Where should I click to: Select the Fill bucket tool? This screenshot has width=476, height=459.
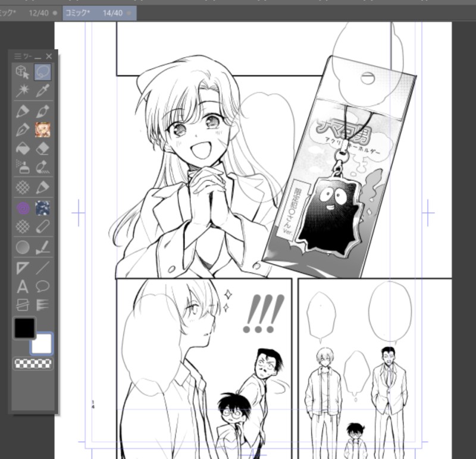point(23,149)
